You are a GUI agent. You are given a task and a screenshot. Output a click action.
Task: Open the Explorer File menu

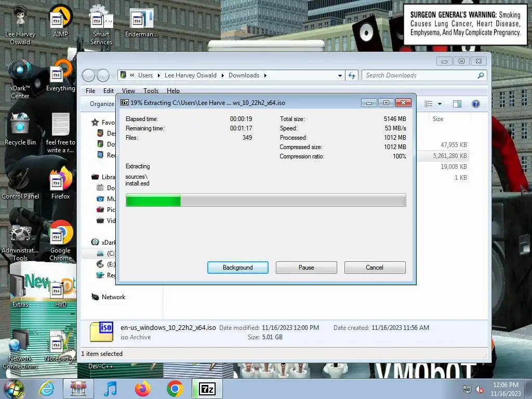click(x=90, y=90)
